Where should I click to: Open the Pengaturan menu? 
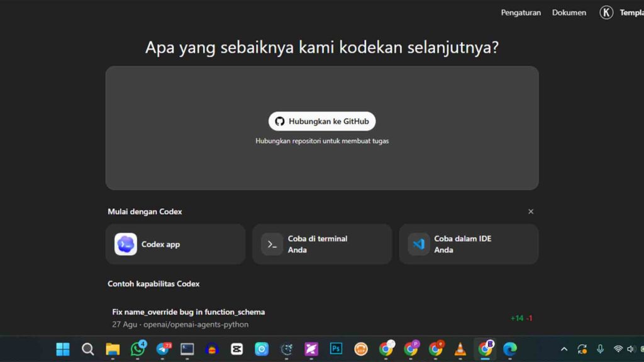(x=521, y=12)
